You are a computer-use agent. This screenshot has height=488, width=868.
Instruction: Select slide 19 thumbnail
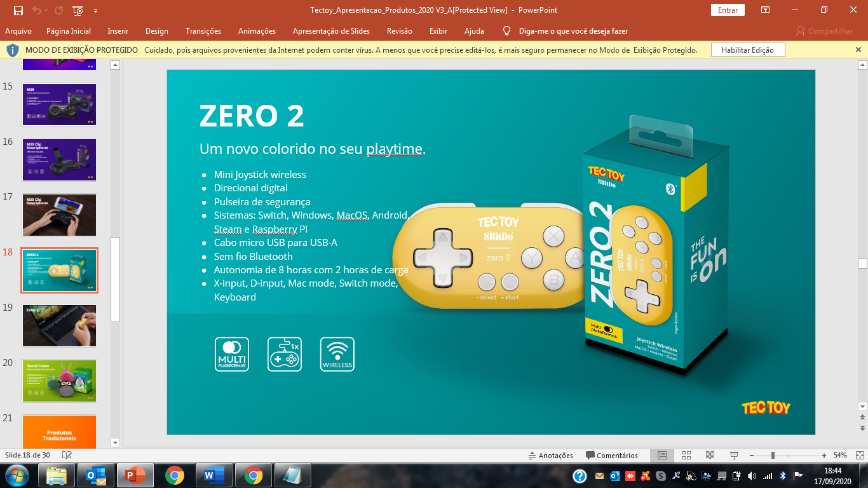[x=59, y=325]
